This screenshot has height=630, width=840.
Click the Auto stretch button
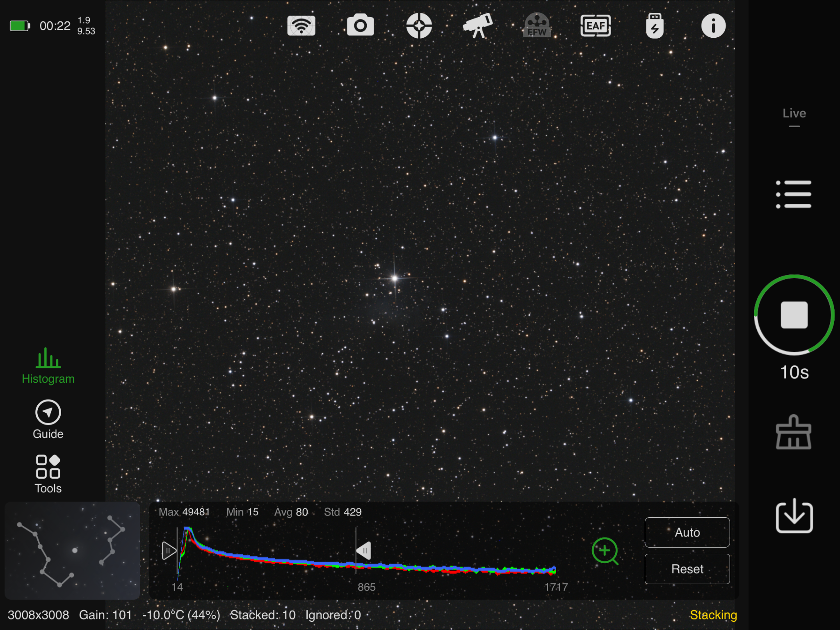687,532
